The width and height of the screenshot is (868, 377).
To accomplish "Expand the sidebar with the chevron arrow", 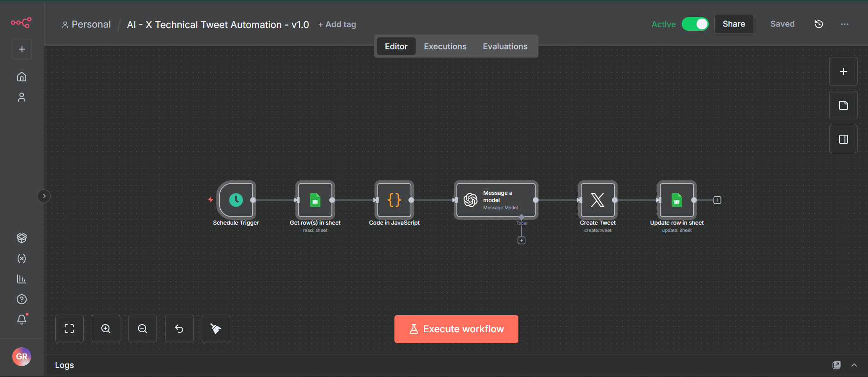I will tap(44, 196).
